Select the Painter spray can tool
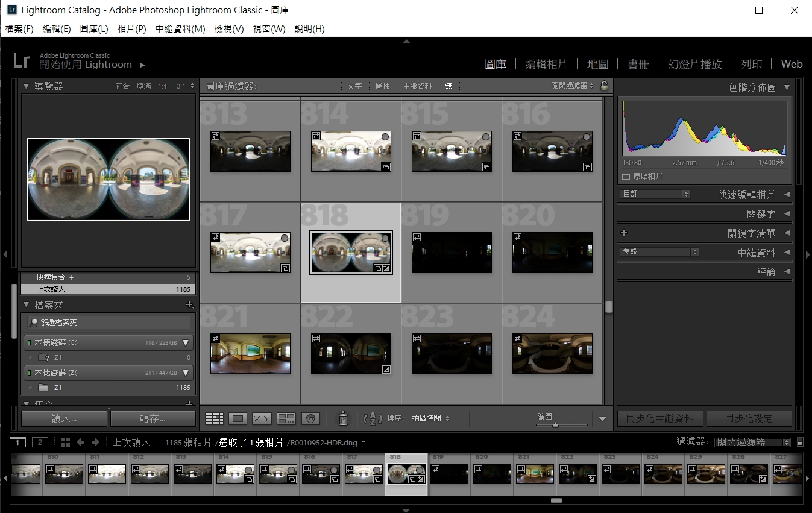Screen dimensions: 812x513 tap(343, 418)
